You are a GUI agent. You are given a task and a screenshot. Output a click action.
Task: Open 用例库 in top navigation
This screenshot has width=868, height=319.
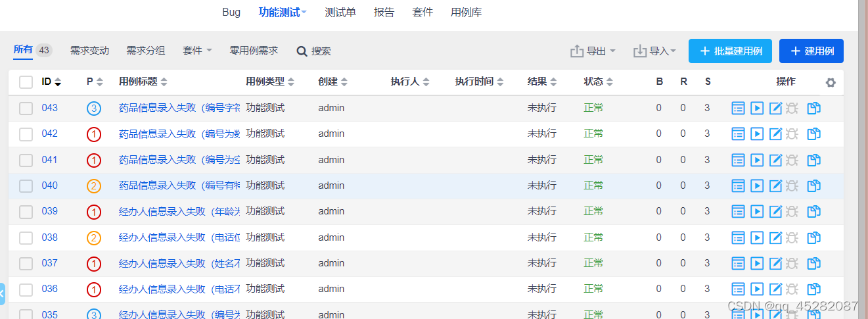[466, 12]
